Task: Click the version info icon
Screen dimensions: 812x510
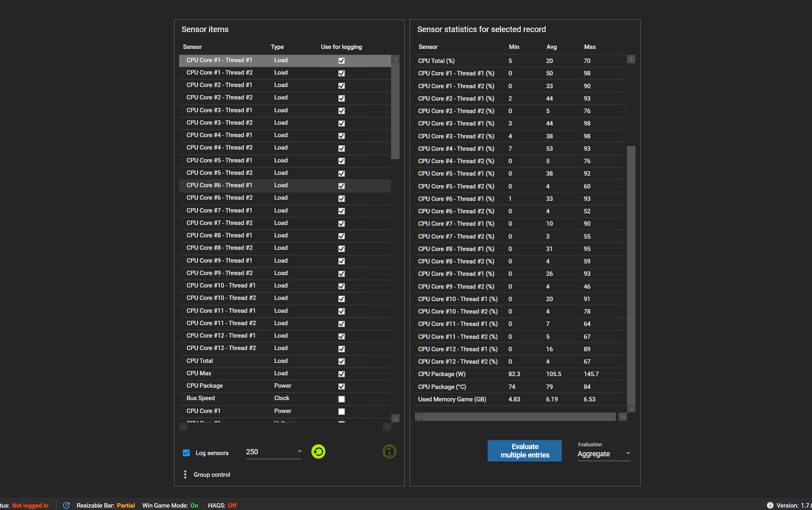Action: point(770,505)
